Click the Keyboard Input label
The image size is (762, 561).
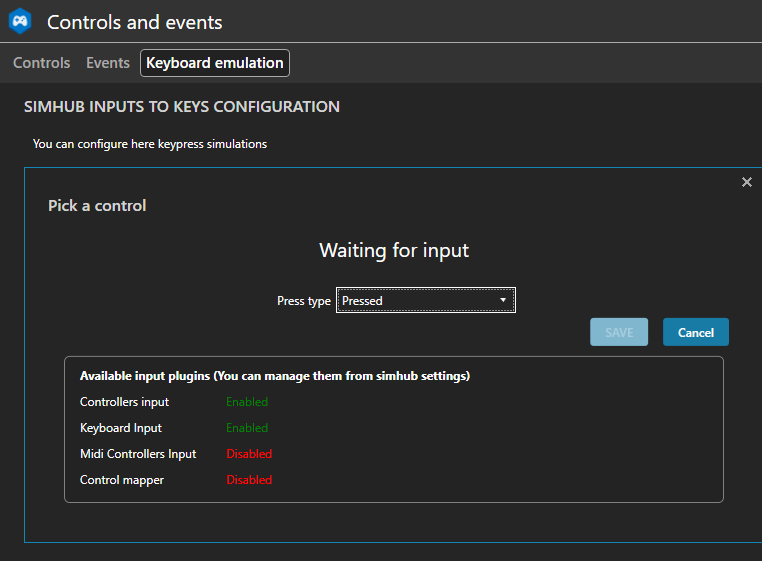121,428
